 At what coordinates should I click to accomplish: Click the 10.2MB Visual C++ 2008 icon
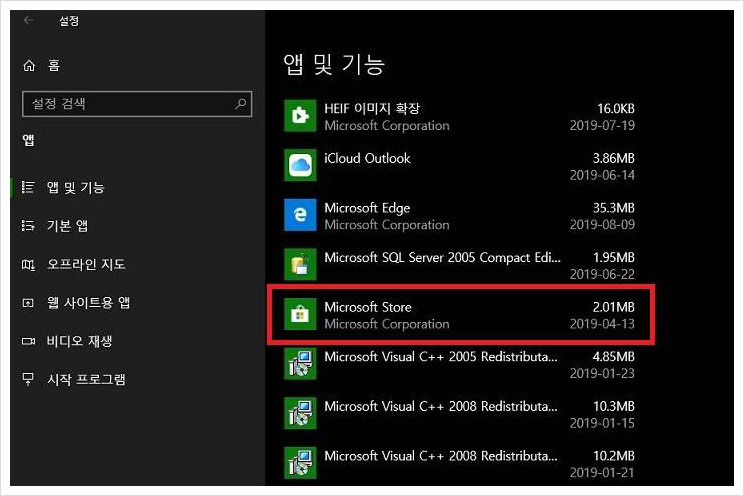tap(300, 463)
